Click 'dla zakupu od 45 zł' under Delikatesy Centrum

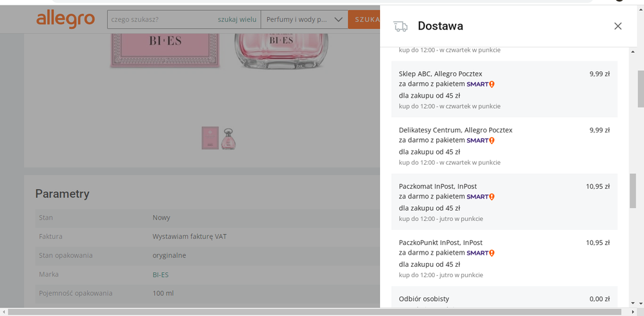(429, 153)
